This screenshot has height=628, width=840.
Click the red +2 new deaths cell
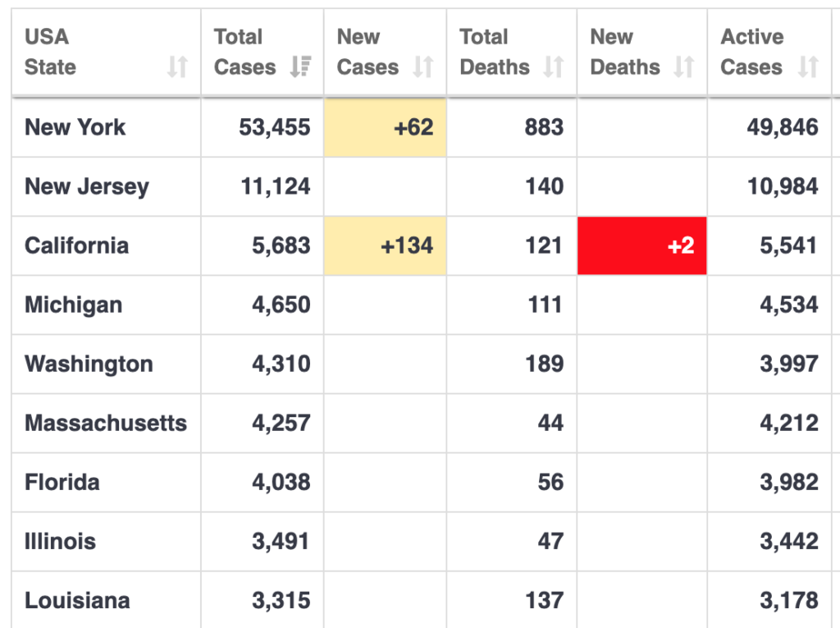[642, 245]
